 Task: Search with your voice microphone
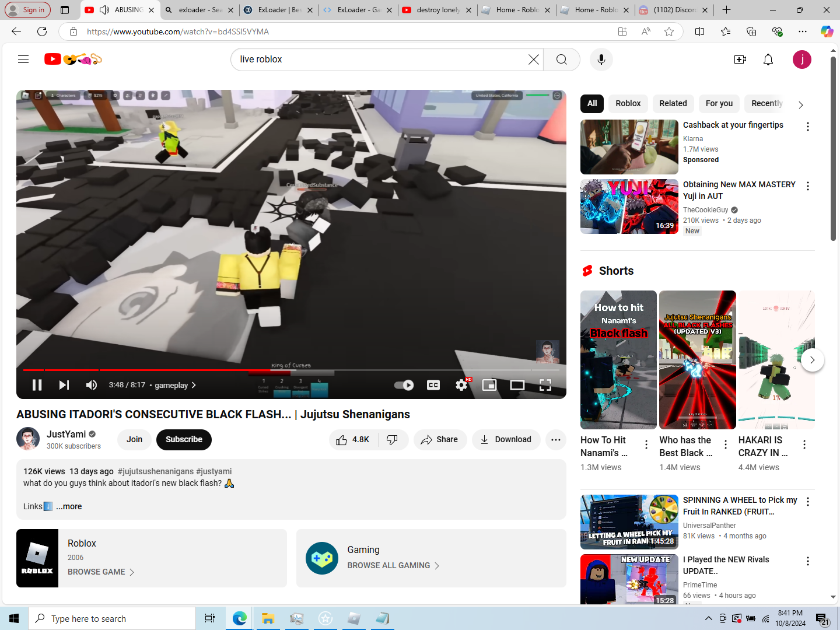[601, 60]
